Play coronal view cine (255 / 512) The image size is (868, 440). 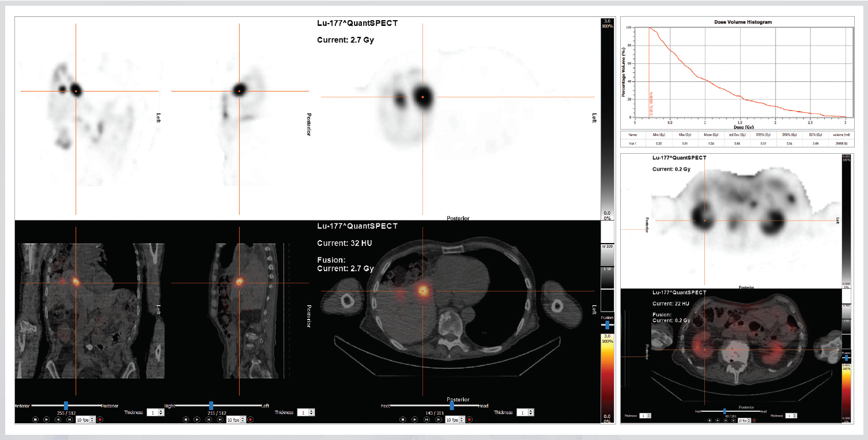point(46,419)
